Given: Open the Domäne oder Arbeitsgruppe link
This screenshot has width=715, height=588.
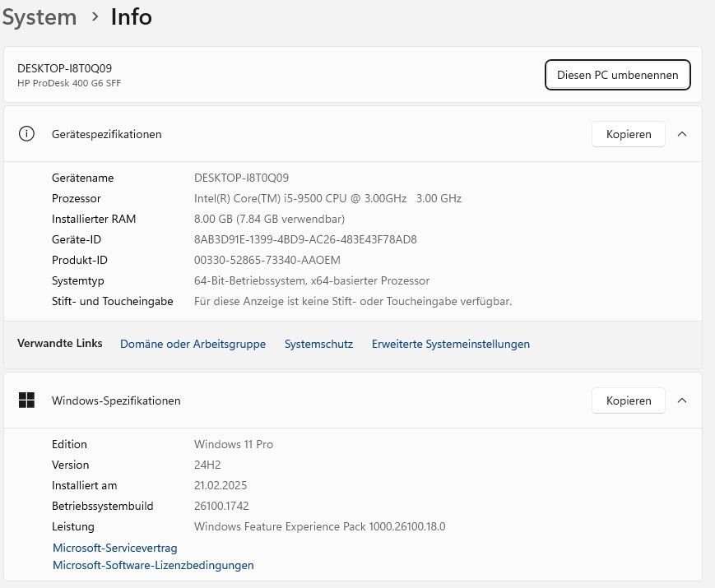Looking at the screenshot, I should pos(193,344).
